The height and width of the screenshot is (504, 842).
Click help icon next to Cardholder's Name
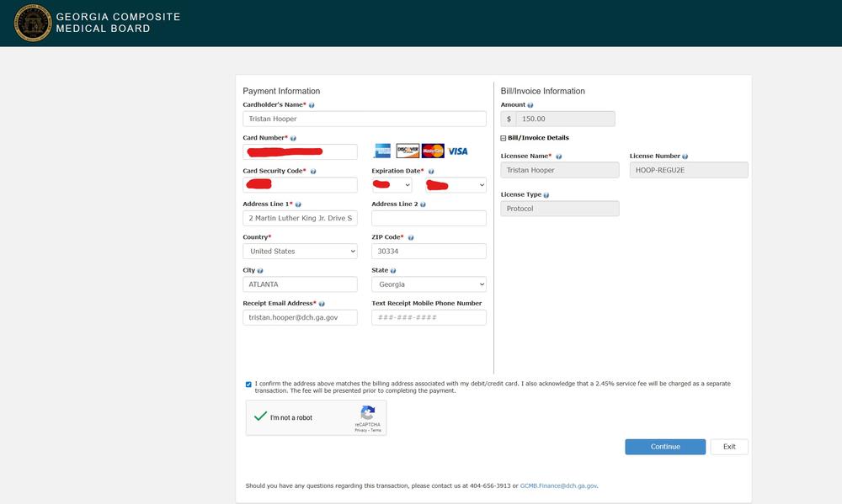(312, 105)
